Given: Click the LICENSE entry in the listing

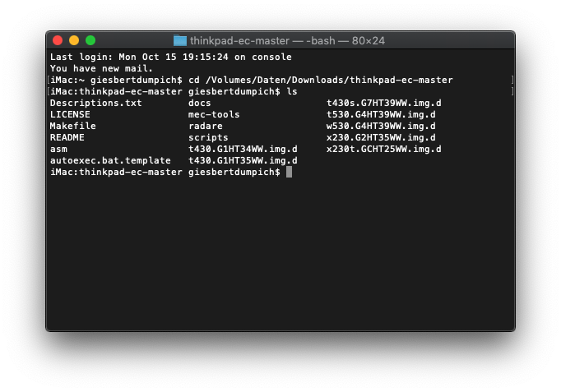Looking at the screenshot, I should [70, 114].
